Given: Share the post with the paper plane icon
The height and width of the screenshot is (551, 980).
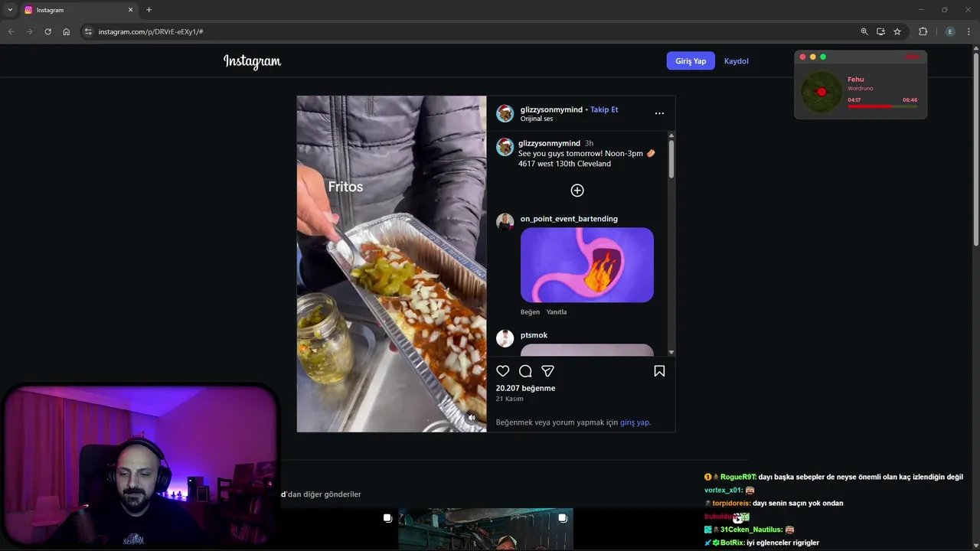Looking at the screenshot, I should [x=547, y=371].
